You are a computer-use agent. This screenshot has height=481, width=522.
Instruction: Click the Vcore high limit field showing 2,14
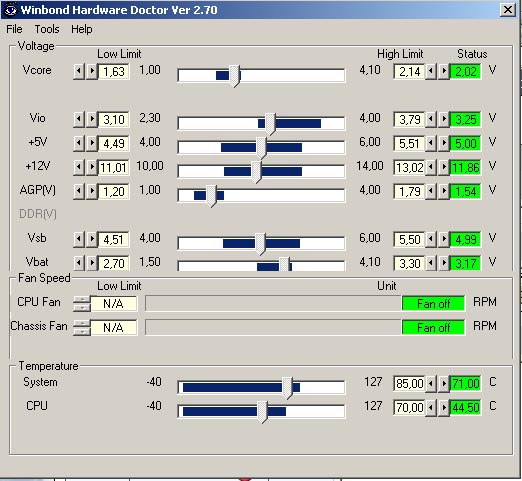pos(409,71)
